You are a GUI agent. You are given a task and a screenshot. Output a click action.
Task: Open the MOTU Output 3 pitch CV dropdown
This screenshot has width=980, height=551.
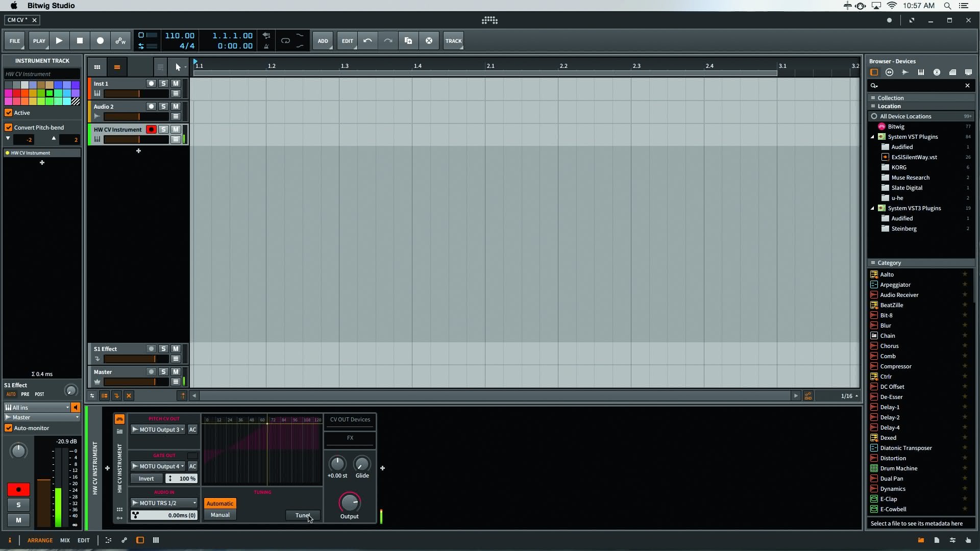158,430
